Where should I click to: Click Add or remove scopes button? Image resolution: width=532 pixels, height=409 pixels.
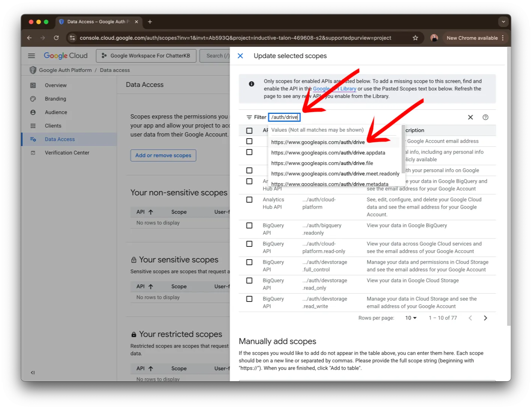[x=163, y=155]
